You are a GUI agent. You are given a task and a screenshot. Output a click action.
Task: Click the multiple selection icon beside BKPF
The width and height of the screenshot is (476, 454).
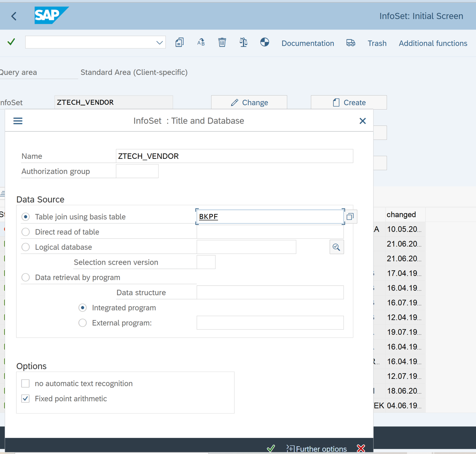tap(350, 216)
